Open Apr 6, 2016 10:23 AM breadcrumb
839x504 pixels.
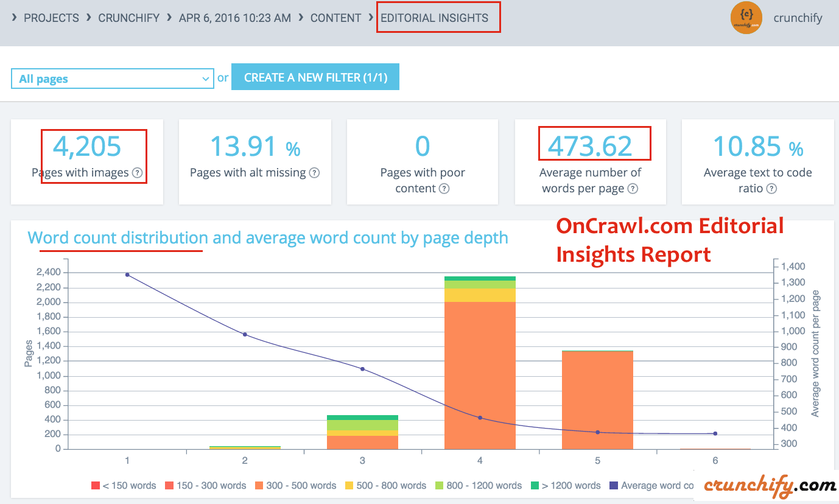234,18
